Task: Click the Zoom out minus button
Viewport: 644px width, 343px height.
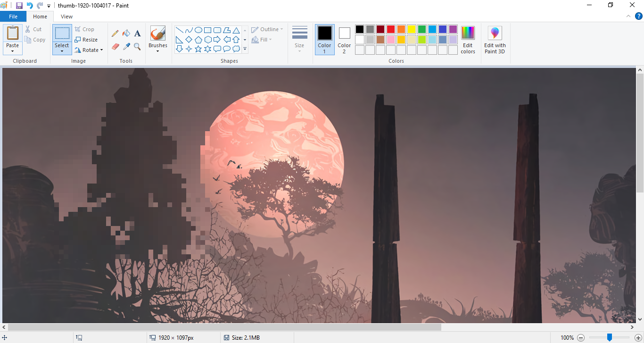Action: click(x=581, y=338)
